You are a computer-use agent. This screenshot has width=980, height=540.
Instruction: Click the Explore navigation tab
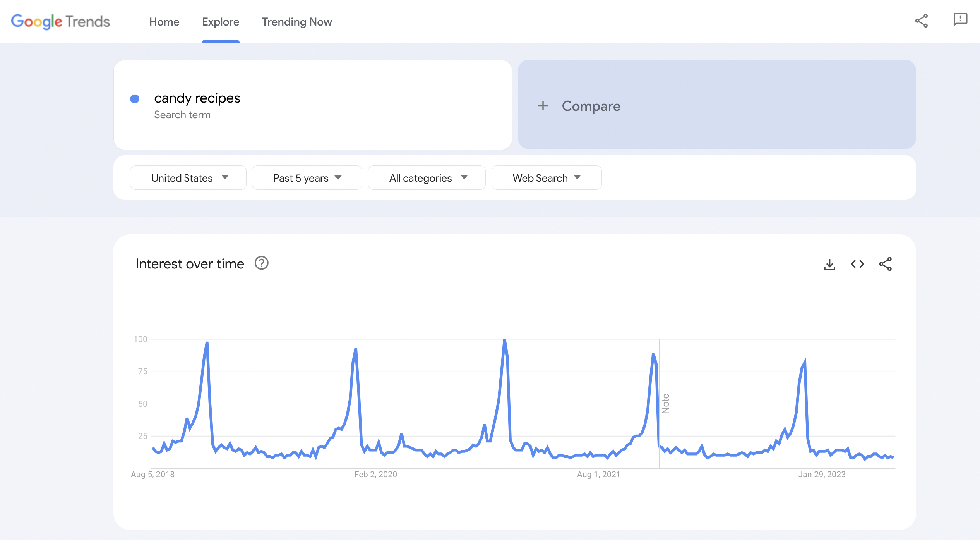[x=221, y=21]
